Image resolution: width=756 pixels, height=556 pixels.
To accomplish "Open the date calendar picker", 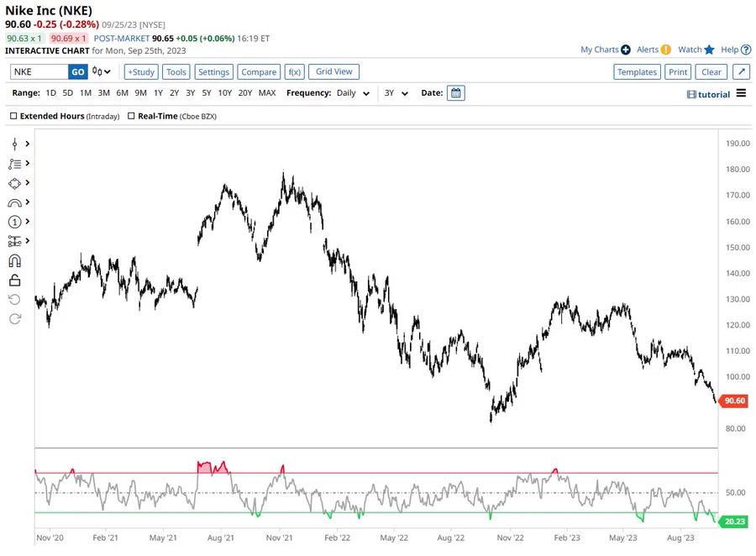I will coord(455,93).
